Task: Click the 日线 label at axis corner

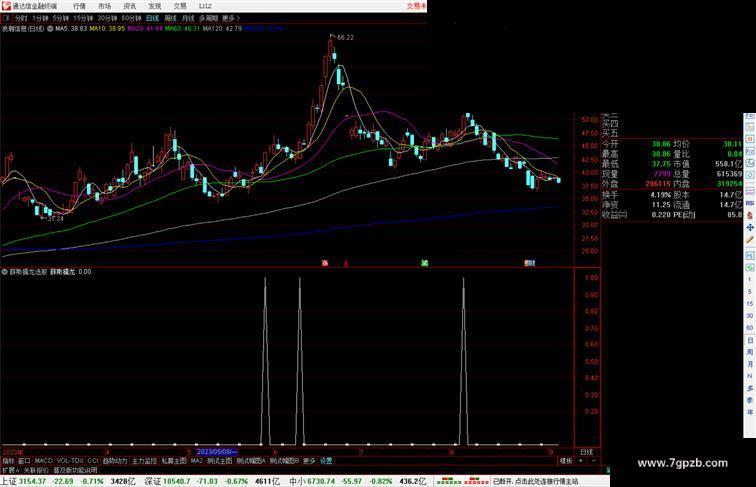Action: click(x=587, y=452)
